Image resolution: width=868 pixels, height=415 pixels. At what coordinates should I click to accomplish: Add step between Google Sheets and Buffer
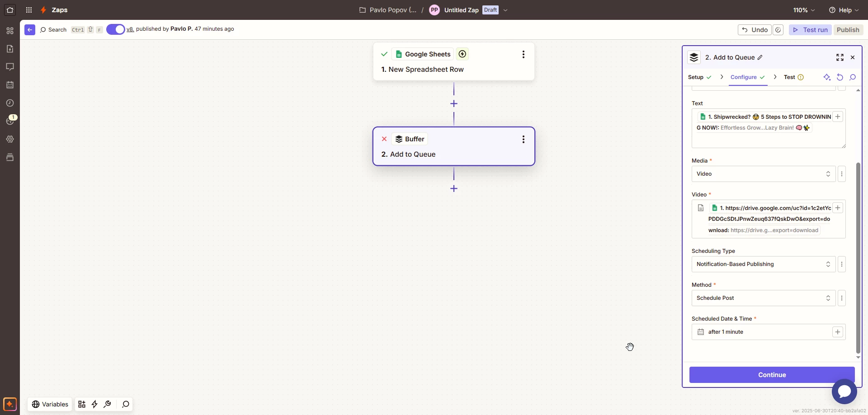[454, 104]
